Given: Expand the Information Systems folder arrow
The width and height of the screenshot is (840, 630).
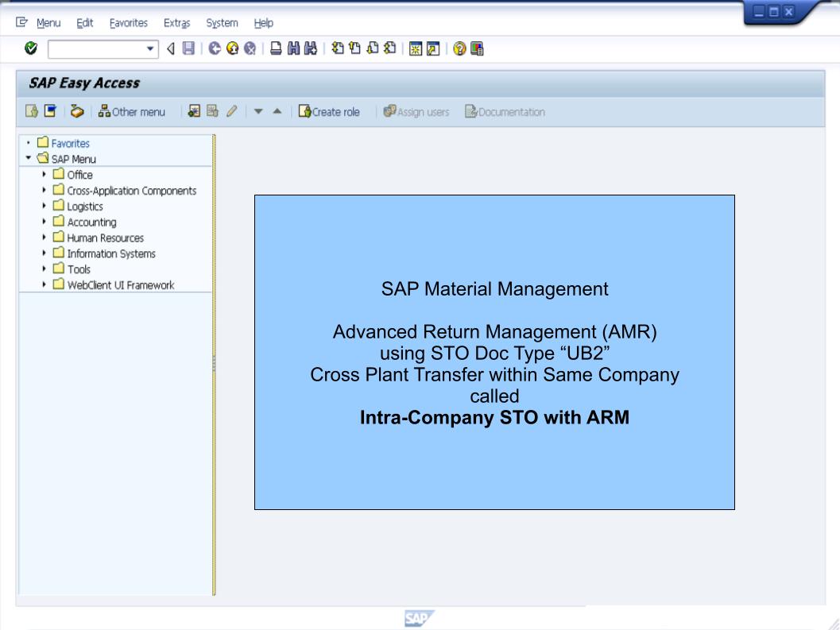Looking at the screenshot, I should click(44, 253).
